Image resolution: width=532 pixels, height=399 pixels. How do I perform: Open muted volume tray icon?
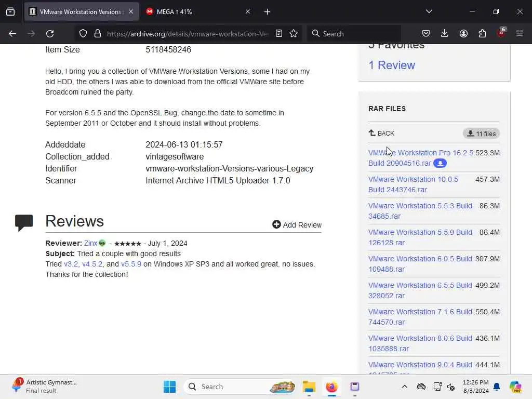451,387
